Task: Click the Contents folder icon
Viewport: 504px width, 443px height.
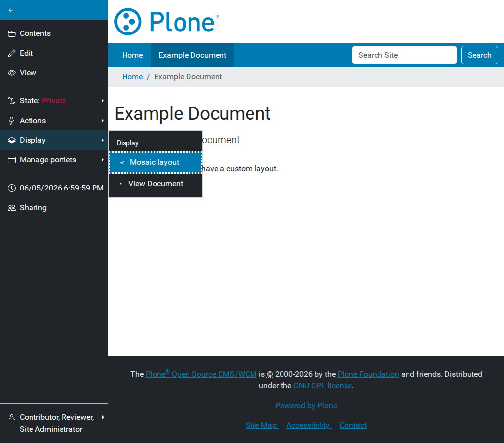Action: tap(12, 33)
